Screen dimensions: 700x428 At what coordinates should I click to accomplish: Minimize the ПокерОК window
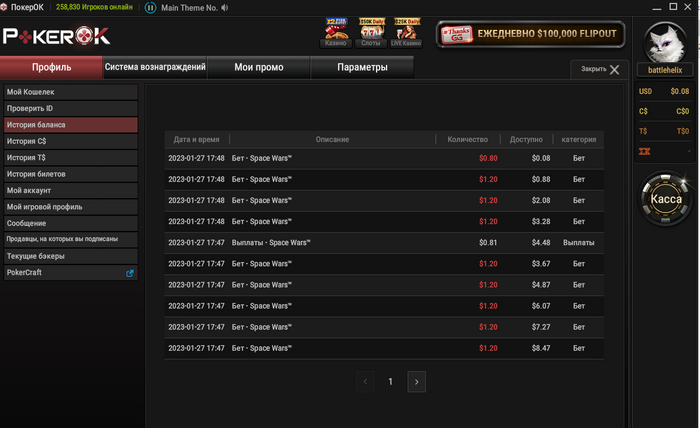pyautogui.click(x=657, y=8)
